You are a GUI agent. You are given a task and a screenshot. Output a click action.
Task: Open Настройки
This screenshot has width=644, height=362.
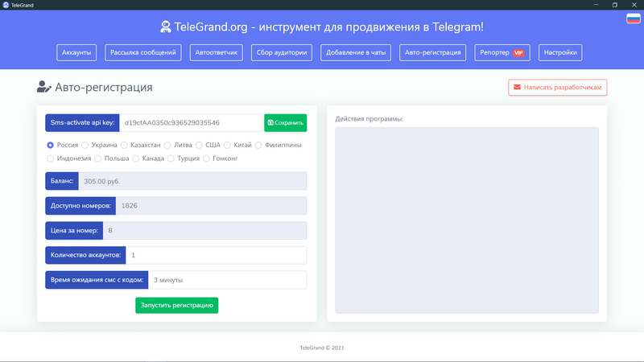pos(560,52)
